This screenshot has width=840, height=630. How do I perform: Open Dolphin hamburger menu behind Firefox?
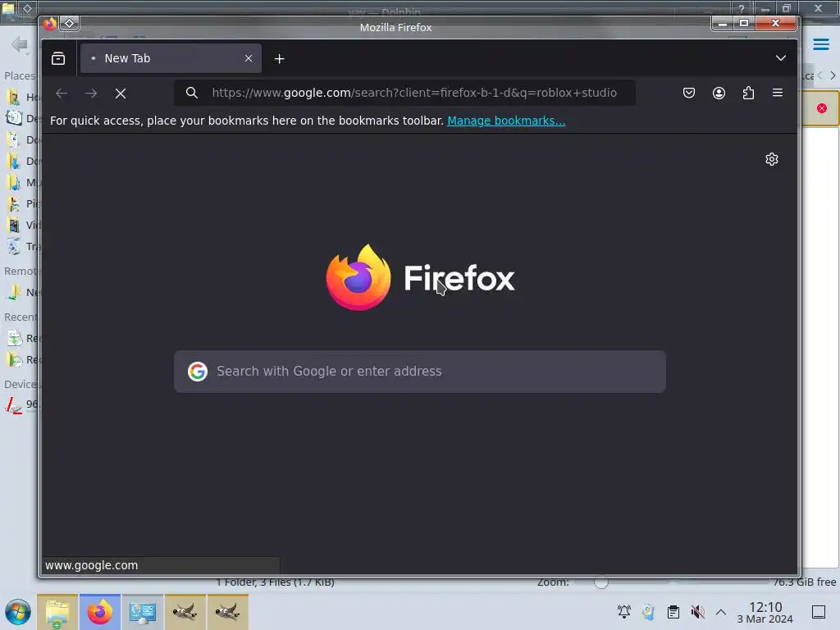tap(821, 44)
